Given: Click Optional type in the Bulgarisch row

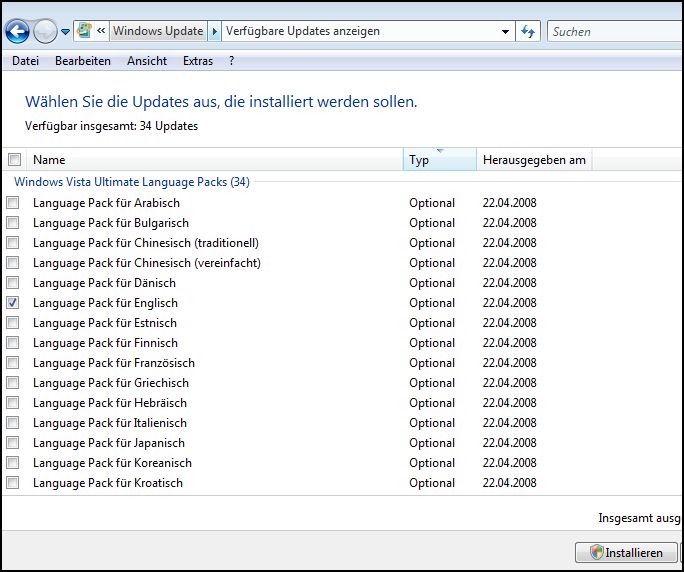Looking at the screenshot, I should pyautogui.click(x=432, y=223).
